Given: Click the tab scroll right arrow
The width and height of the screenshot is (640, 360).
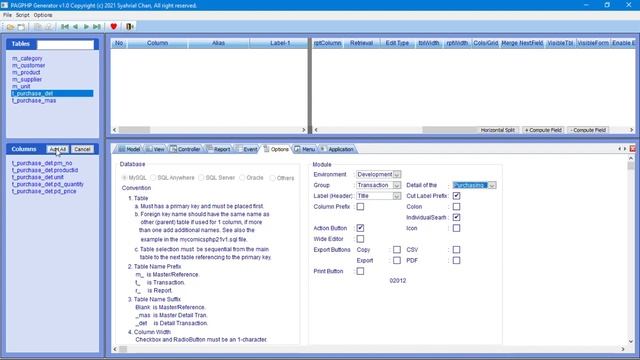Looking at the screenshot, I should (x=625, y=149).
